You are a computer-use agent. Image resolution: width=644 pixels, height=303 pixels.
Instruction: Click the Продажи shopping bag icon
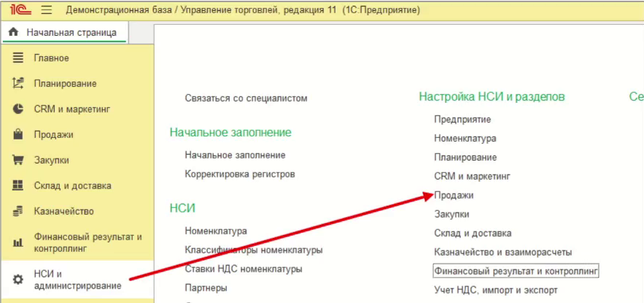(x=18, y=134)
